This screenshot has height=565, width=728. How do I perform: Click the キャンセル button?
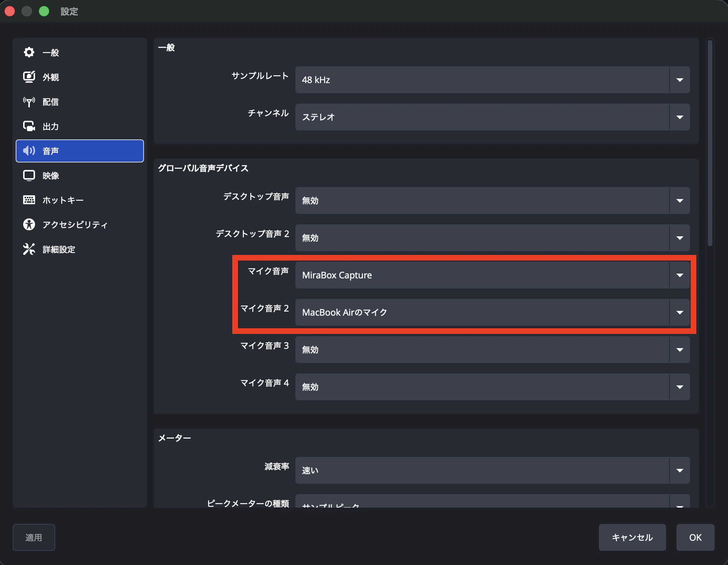point(632,537)
